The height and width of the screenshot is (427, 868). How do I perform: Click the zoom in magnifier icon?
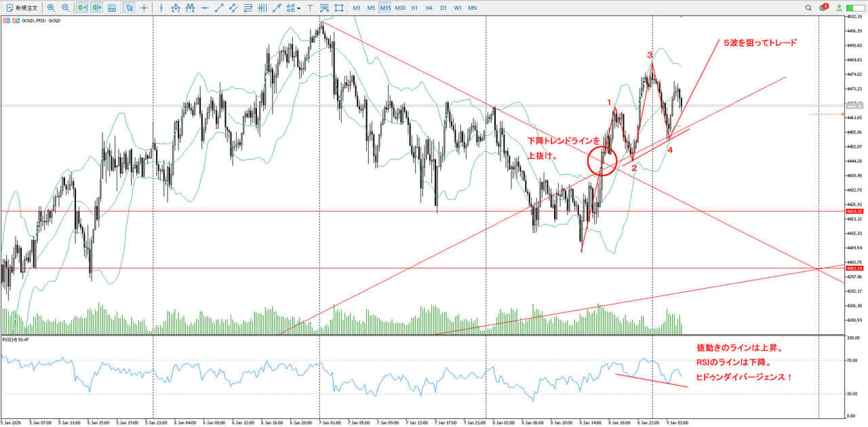(x=51, y=8)
